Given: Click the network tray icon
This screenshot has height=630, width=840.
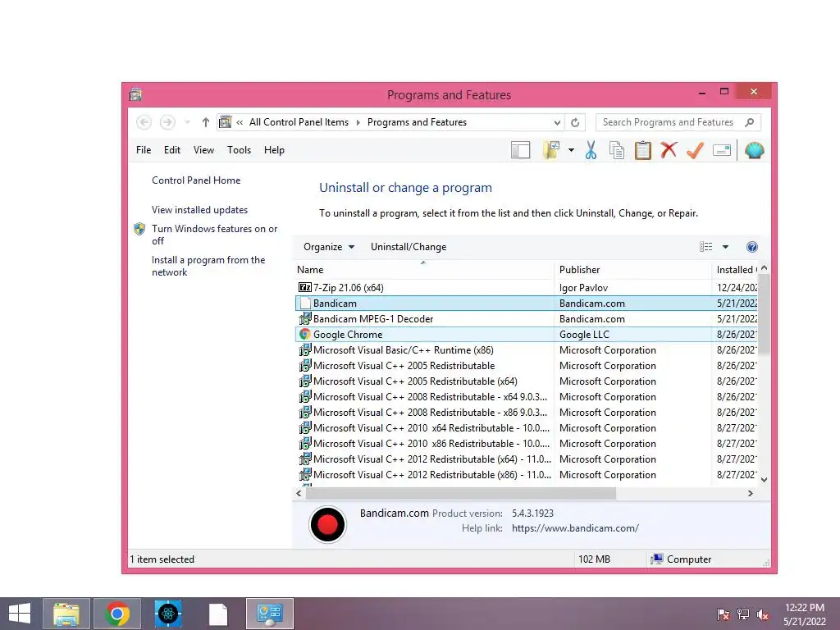Looking at the screenshot, I should pos(743,614).
